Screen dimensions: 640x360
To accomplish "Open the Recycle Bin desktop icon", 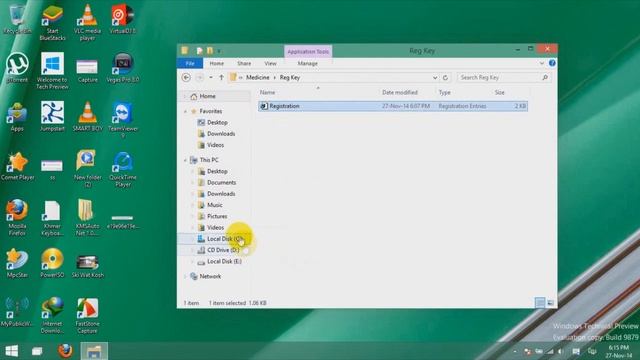I will coord(17,19).
